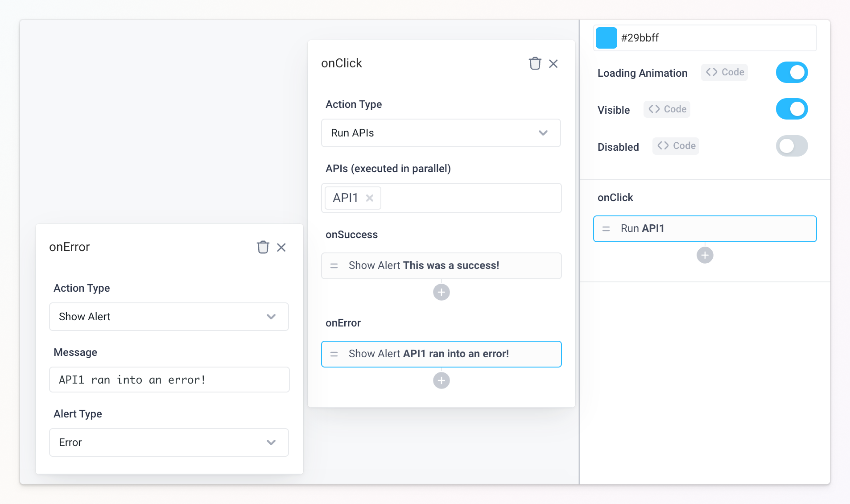Add a new onClick action in right panel

coord(704,255)
